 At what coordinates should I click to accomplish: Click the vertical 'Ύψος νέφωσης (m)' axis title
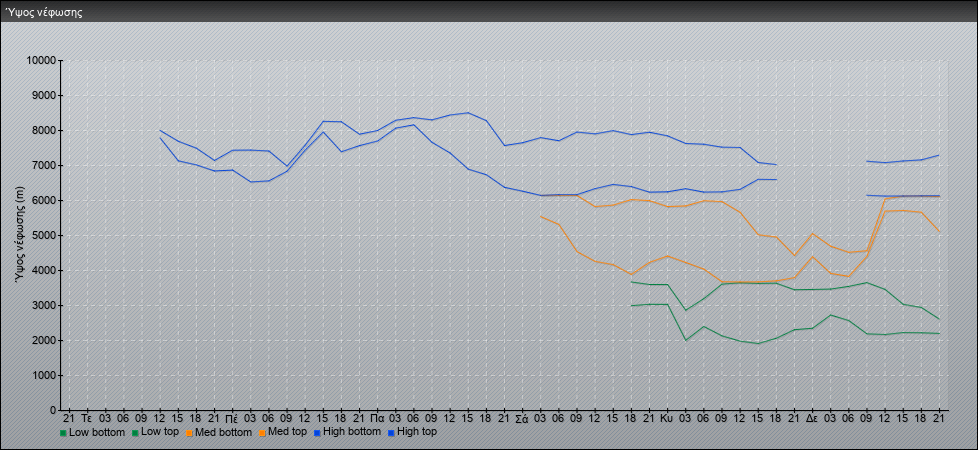coord(19,234)
